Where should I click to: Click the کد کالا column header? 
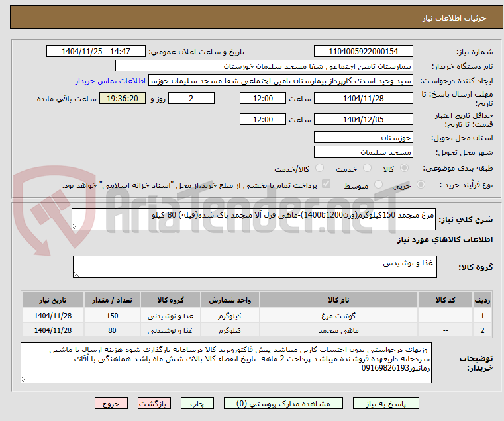click(x=445, y=300)
